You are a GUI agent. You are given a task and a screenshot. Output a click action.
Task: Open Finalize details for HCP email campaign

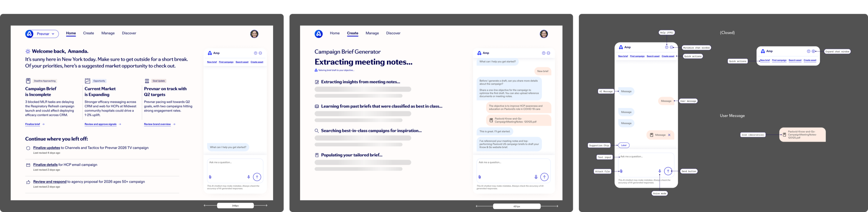(45, 165)
